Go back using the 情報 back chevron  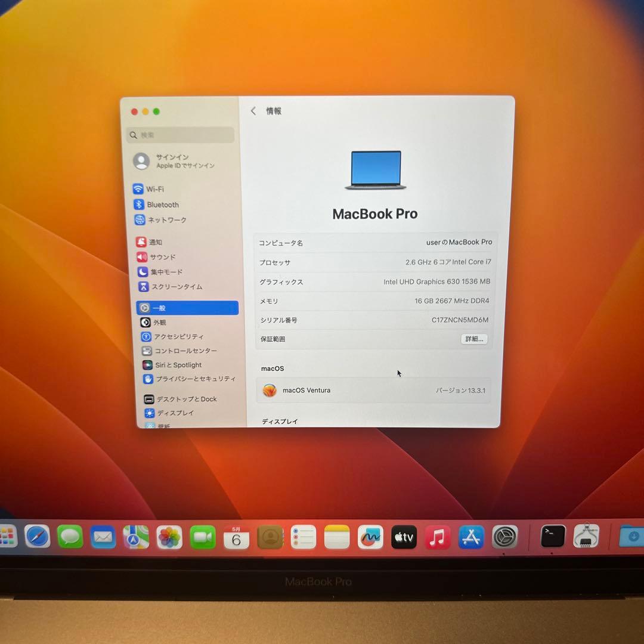pyautogui.click(x=253, y=110)
